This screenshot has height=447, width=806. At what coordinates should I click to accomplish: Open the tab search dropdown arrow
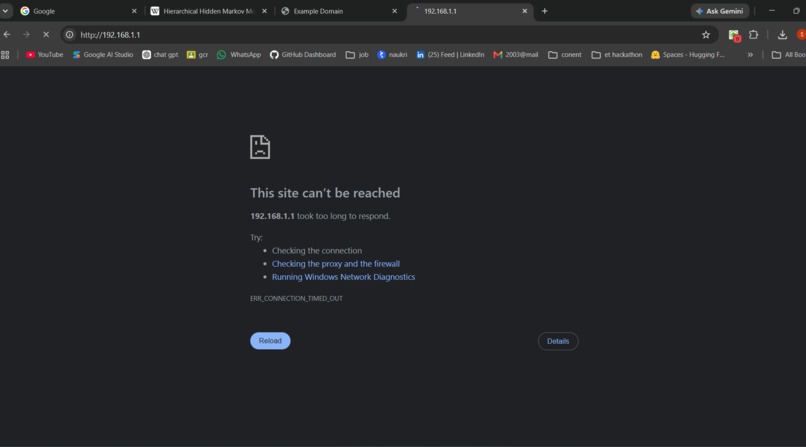(5, 11)
